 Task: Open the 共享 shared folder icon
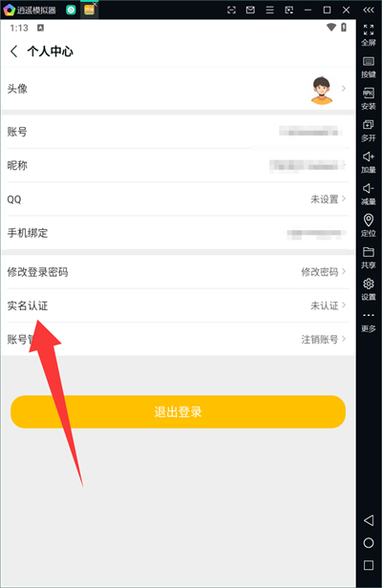click(x=368, y=258)
